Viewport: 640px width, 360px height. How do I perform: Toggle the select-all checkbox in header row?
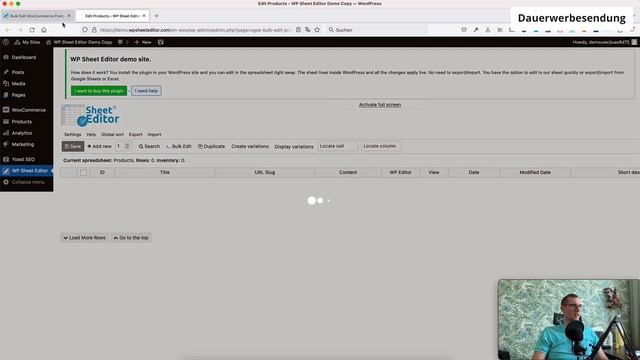click(83, 173)
